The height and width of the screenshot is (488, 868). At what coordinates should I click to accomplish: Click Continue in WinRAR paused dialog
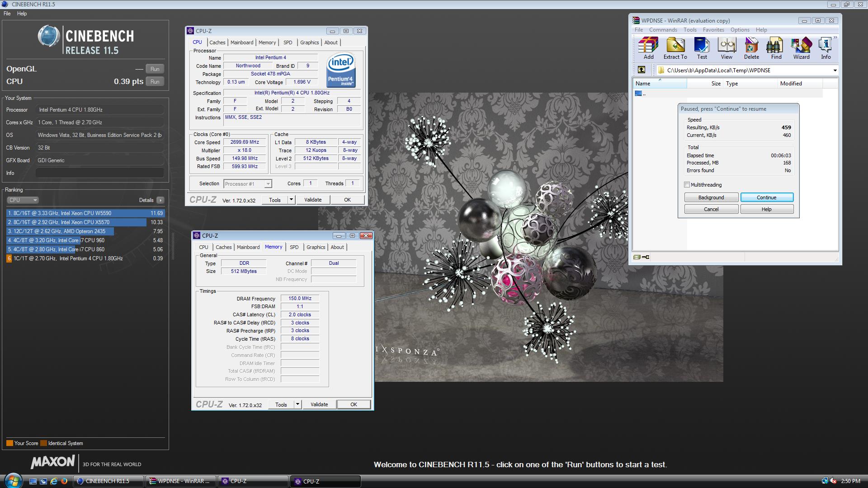pos(767,197)
